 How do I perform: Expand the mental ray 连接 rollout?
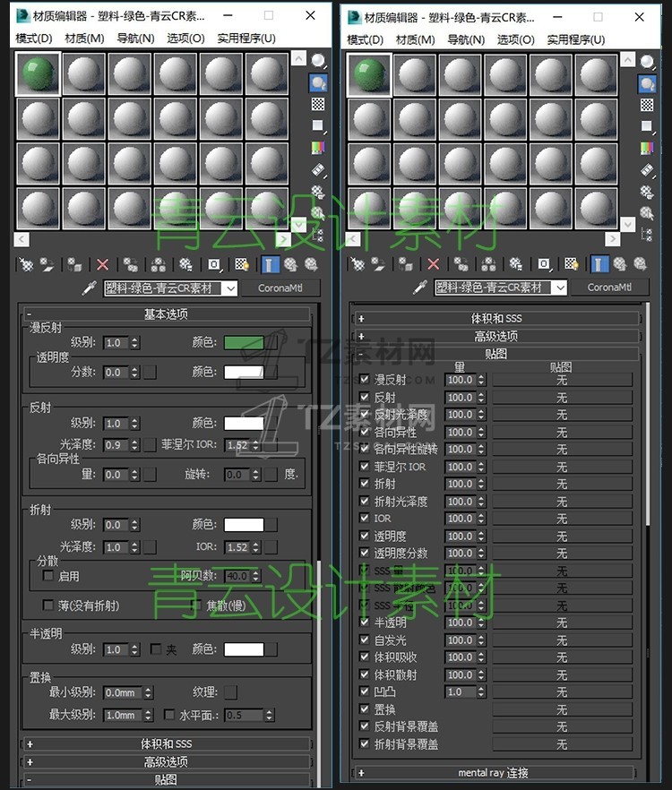(493, 772)
